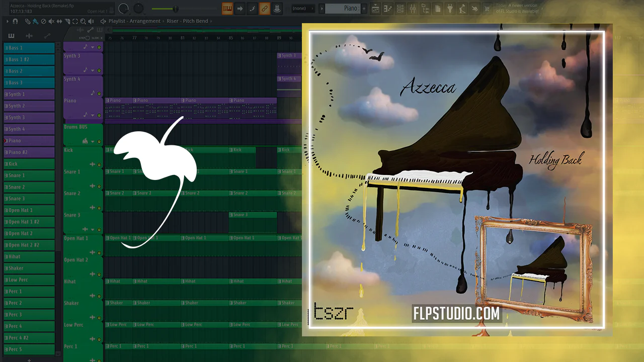Open the Piano track dropdown arrow

point(93,116)
